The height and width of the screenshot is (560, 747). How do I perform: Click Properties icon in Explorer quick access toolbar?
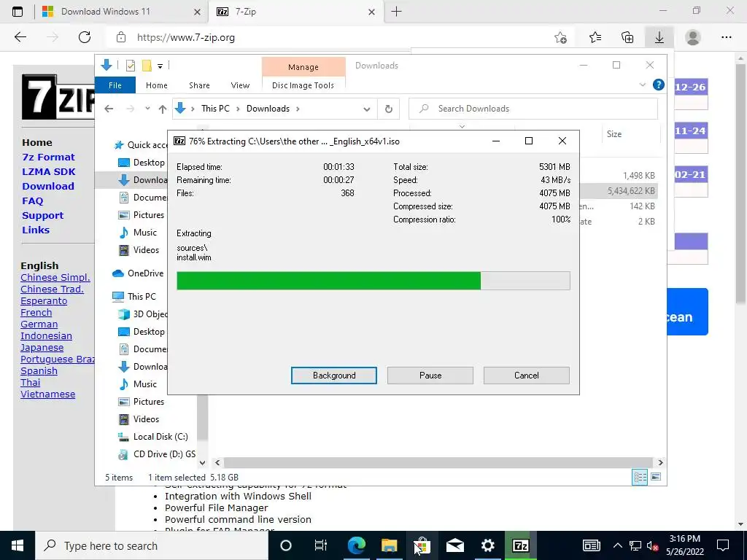131,66
